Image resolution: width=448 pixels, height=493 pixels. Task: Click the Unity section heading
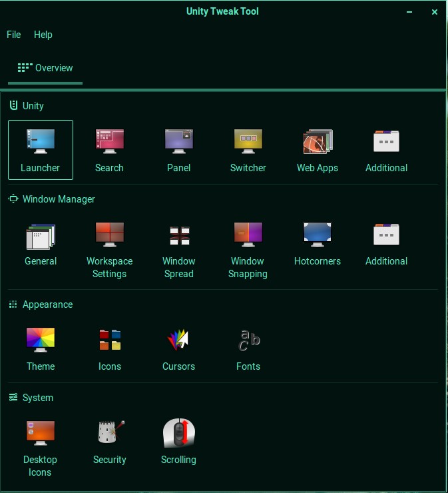(x=33, y=106)
